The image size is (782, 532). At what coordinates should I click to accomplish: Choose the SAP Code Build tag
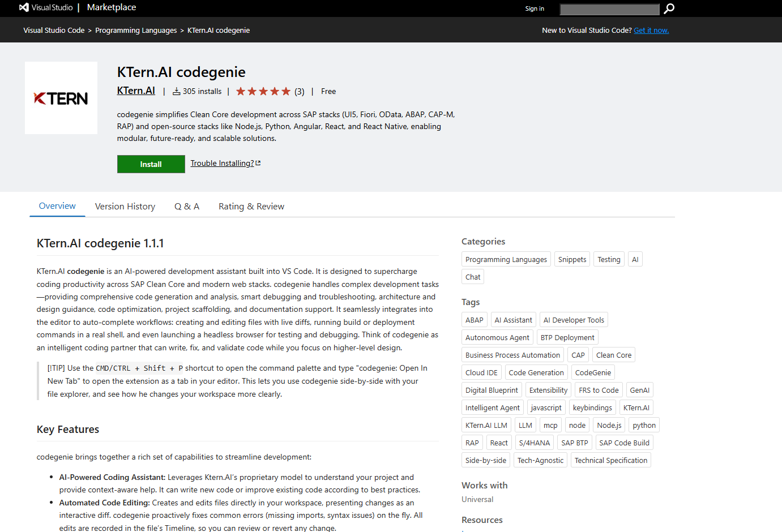[x=624, y=443]
